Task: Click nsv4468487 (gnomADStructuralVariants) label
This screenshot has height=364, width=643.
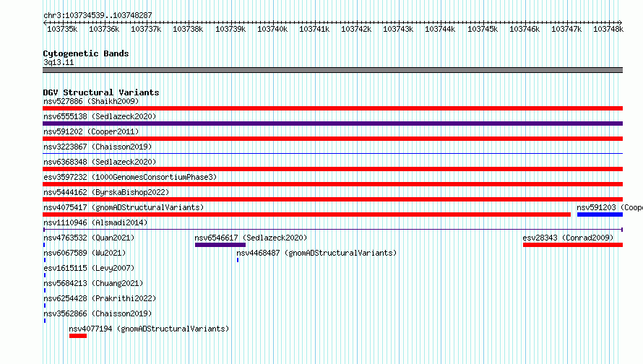Action: 316,253
